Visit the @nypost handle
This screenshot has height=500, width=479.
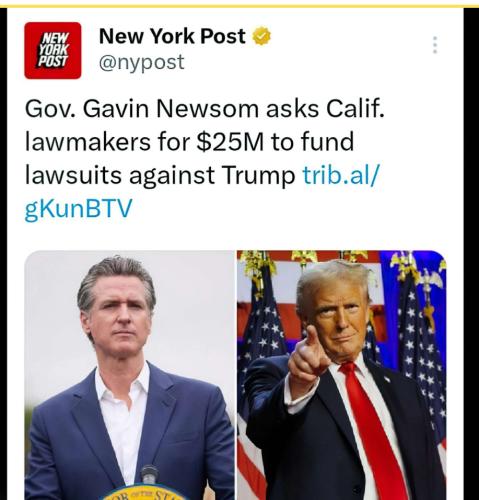click(141, 62)
